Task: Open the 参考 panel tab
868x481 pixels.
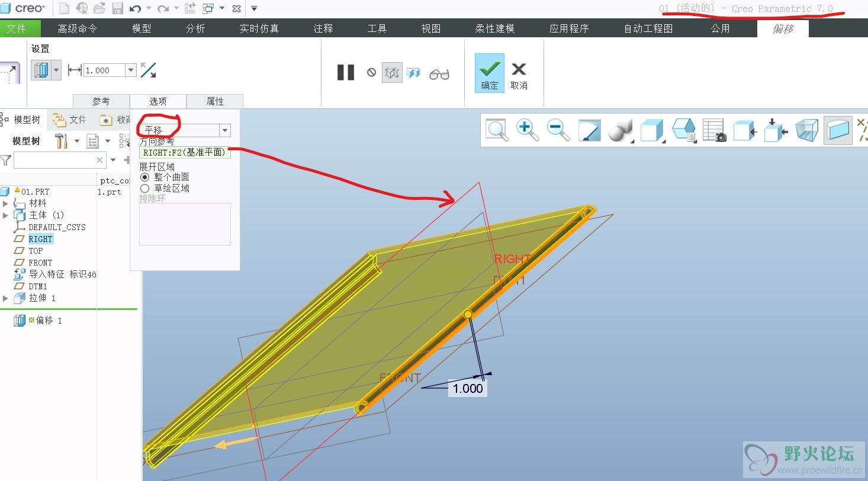Action: 101,101
